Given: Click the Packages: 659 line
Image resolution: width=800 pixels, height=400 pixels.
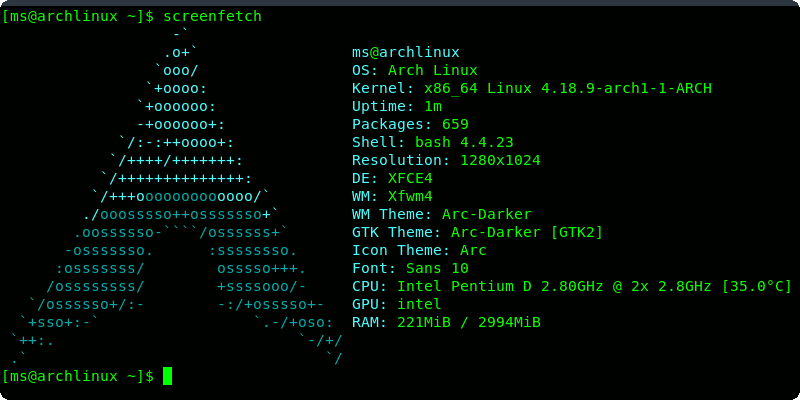Looking at the screenshot, I should pyautogui.click(x=410, y=124).
